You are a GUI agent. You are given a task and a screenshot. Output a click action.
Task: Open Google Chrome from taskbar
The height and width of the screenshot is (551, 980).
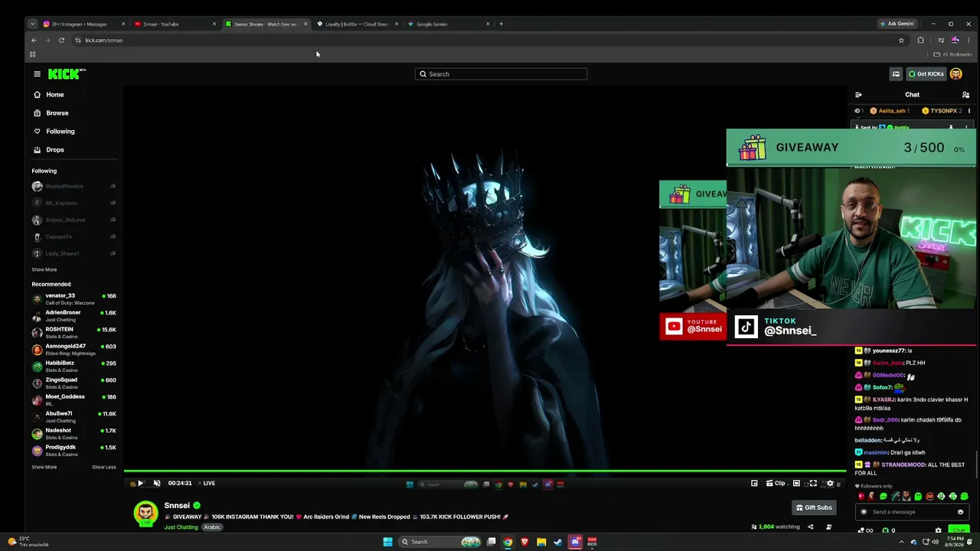tap(508, 542)
